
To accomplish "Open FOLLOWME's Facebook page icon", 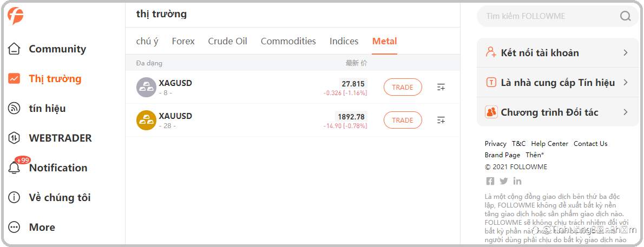I will (490, 181).
